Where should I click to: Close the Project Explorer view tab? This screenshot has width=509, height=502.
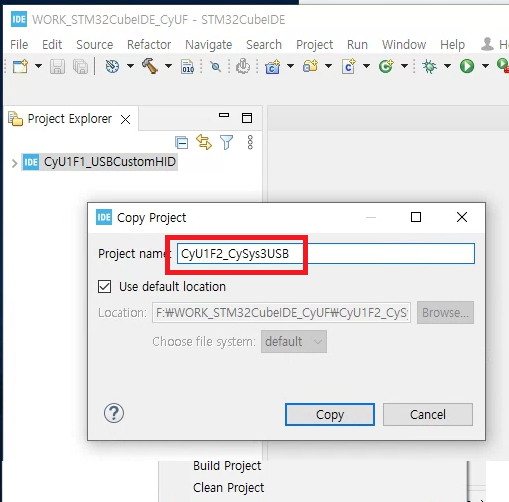point(125,119)
